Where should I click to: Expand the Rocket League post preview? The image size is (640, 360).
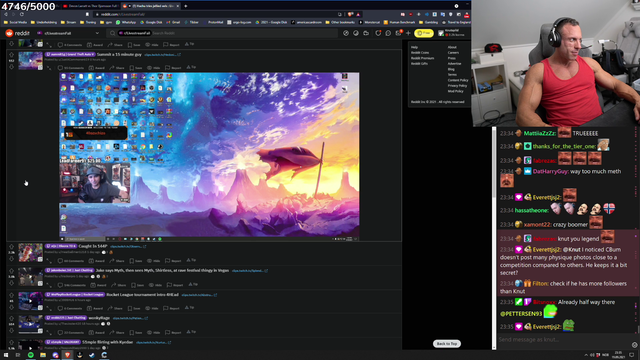coord(49,308)
